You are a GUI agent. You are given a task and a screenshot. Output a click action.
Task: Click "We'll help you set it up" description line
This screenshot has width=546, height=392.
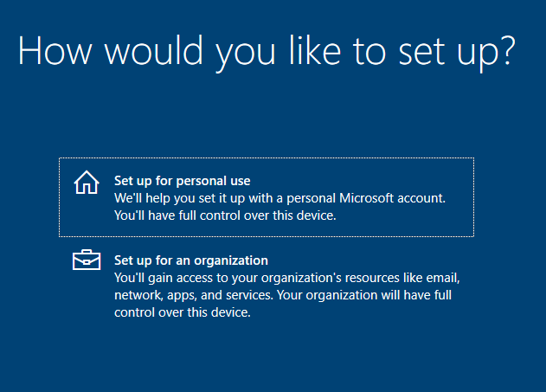click(280, 198)
